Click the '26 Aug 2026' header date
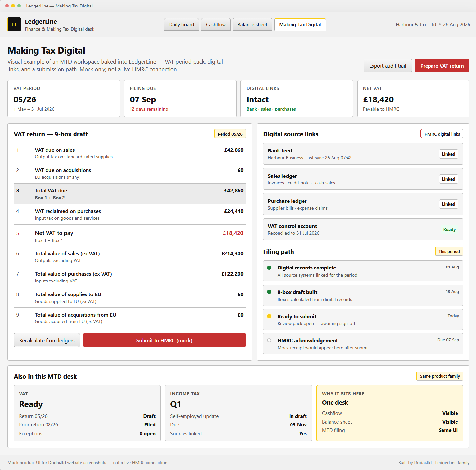The width and height of the screenshot is (476, 470). pyautogui.click(x=456, y=24)
